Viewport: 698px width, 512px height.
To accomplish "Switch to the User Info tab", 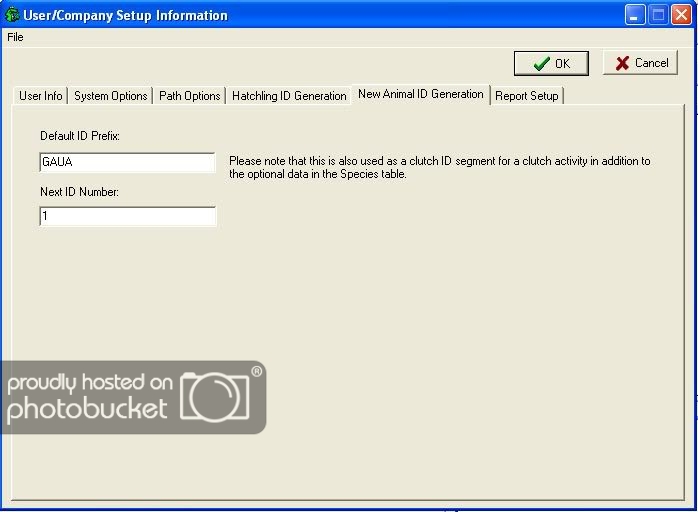I will pos(41,96).
